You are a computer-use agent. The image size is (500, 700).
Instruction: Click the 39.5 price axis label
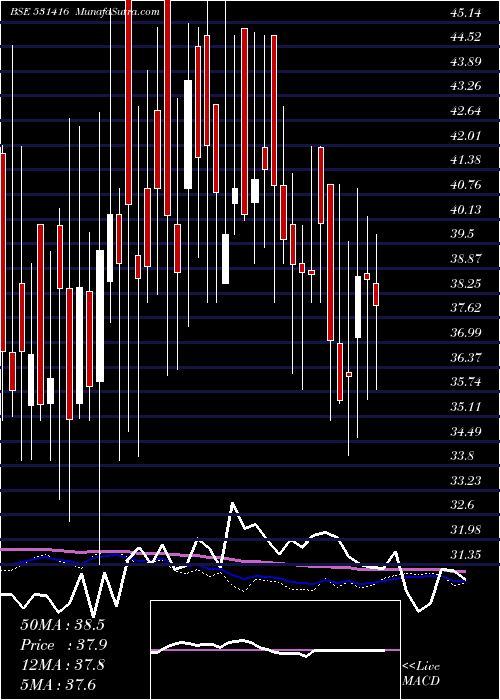tap(462, 234)
